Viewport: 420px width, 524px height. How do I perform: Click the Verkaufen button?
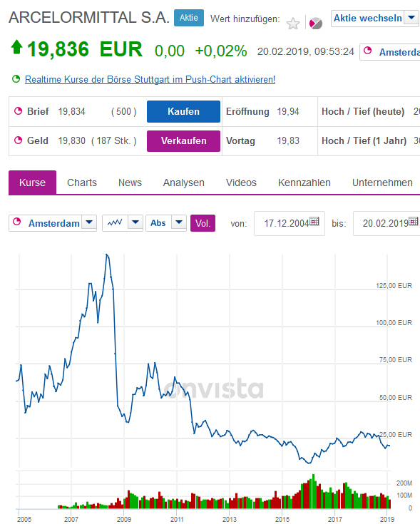point(183,140)
